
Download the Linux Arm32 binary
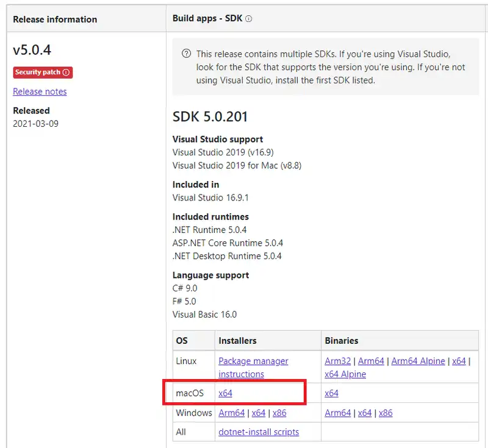point(338,361)
